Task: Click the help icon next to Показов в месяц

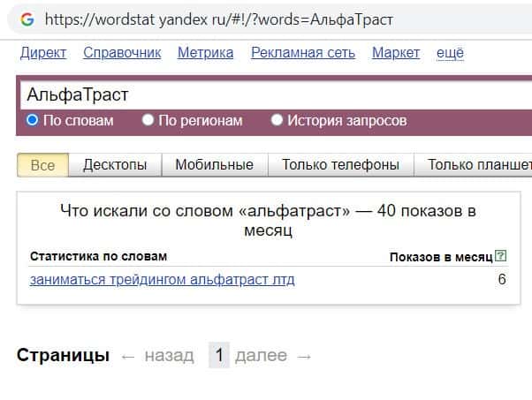Action: point(500,255)
